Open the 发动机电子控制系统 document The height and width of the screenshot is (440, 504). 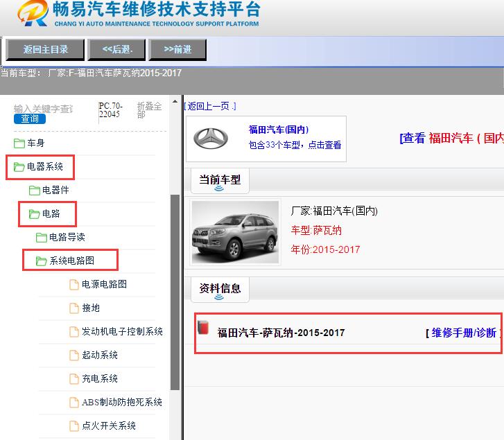coord(122,331)
